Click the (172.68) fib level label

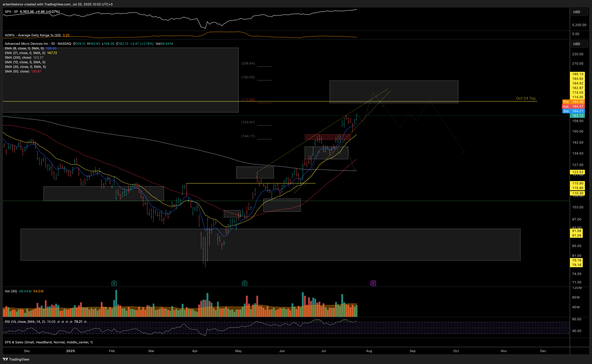click(x=248, y=100)
